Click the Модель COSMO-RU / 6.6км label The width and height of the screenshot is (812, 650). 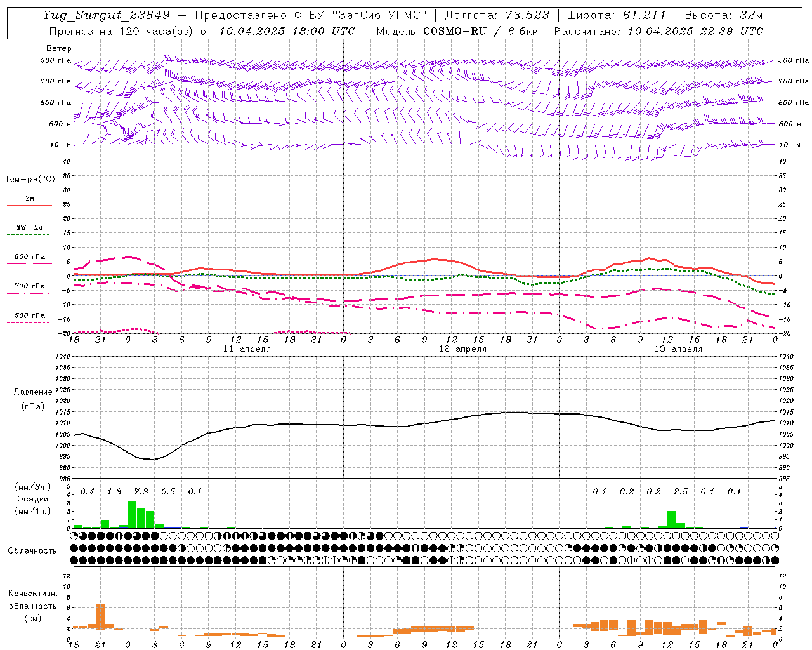[x=457, y=31]
